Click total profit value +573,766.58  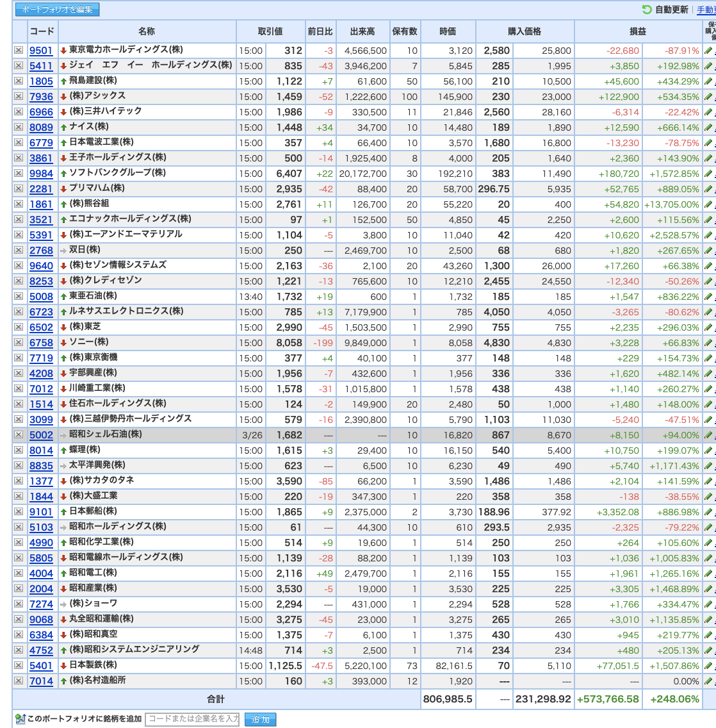(x=608, y=699)
